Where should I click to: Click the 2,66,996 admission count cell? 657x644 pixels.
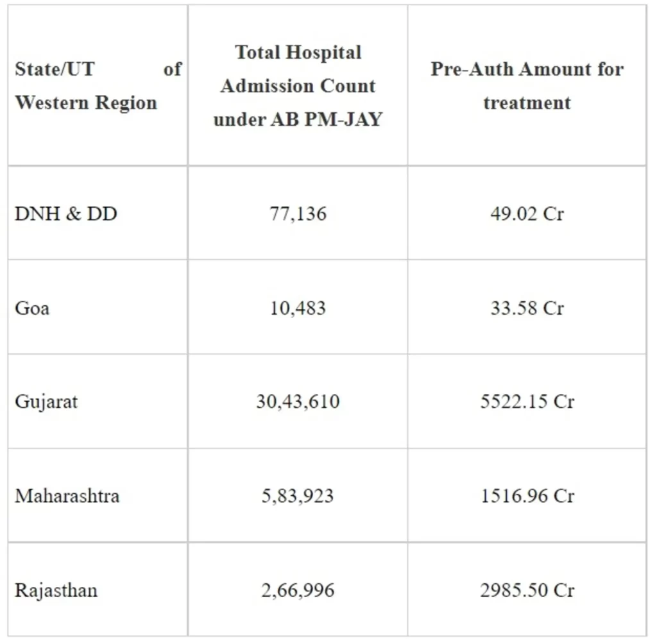point(298,590)
